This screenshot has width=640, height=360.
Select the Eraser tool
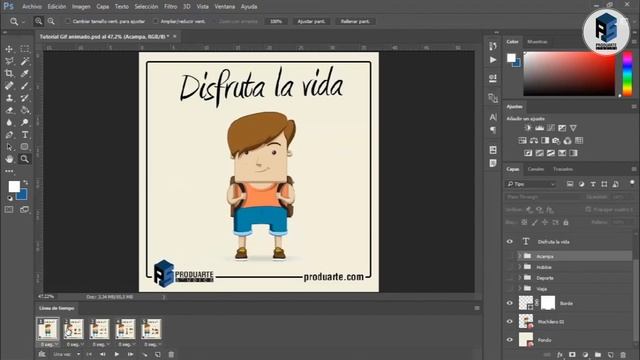(x=9, y=110)
